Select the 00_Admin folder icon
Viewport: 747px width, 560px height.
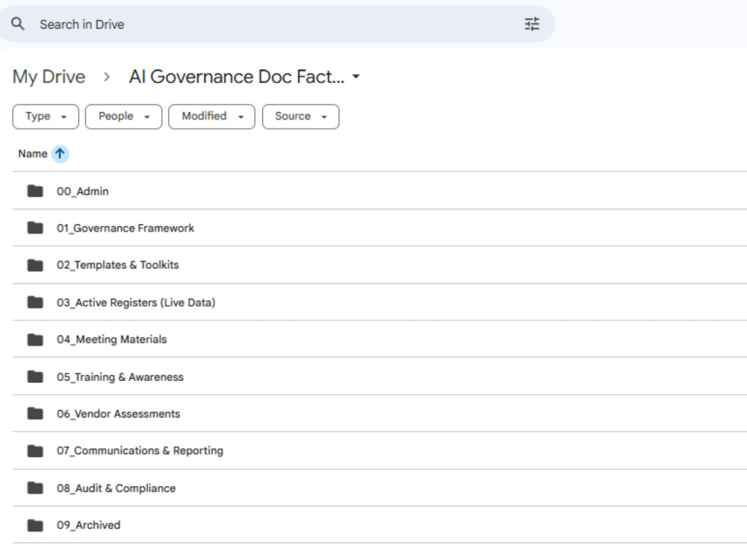click(x=35, y=191)
